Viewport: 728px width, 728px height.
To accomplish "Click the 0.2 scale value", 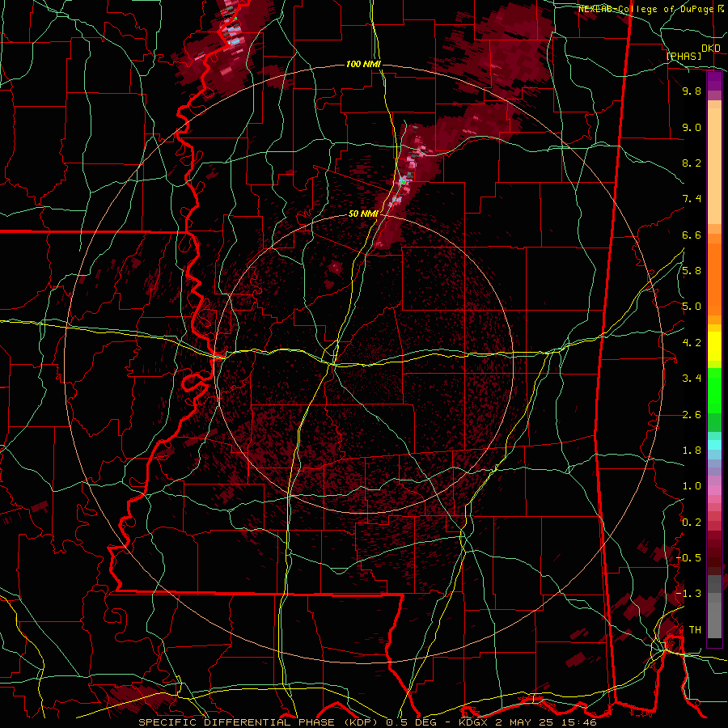I will pos(692,523).
